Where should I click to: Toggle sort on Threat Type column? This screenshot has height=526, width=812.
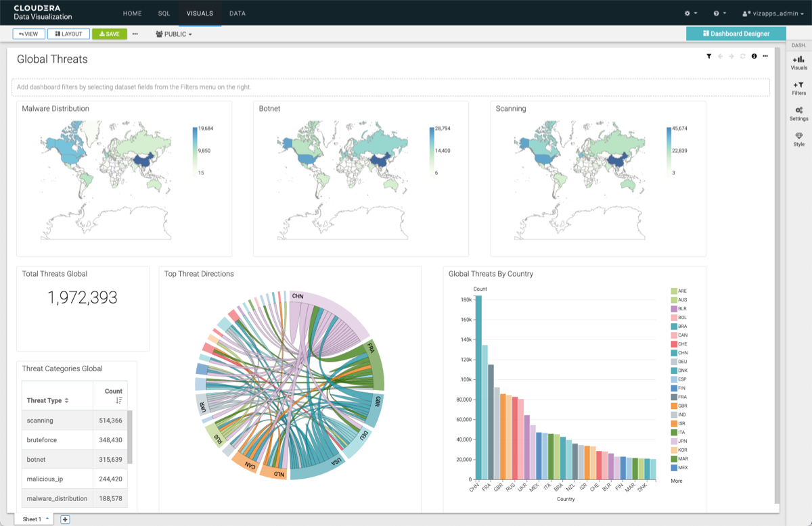(66, 401)
